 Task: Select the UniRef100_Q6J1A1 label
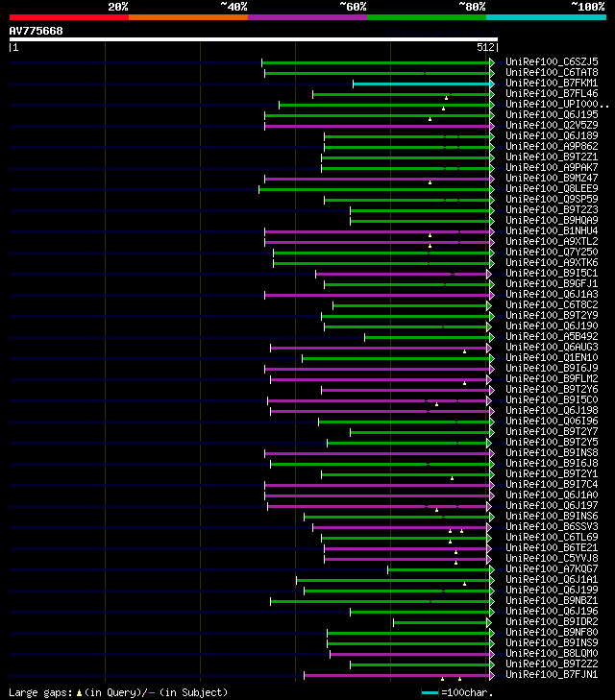[552, 579]
